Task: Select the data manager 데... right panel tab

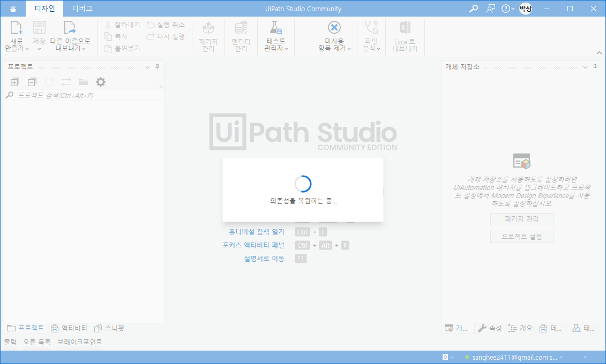Action: 550,329
